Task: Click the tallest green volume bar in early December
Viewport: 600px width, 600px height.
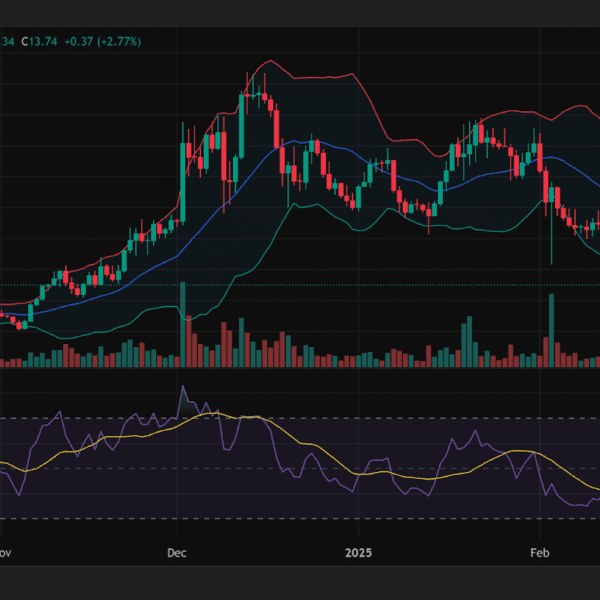Action: 183,320
